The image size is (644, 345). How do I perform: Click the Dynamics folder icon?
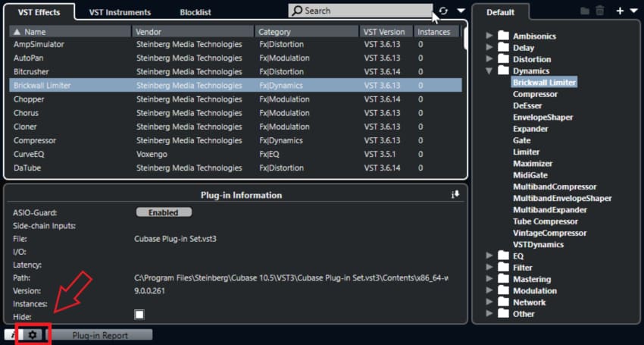tap(503, 71)
